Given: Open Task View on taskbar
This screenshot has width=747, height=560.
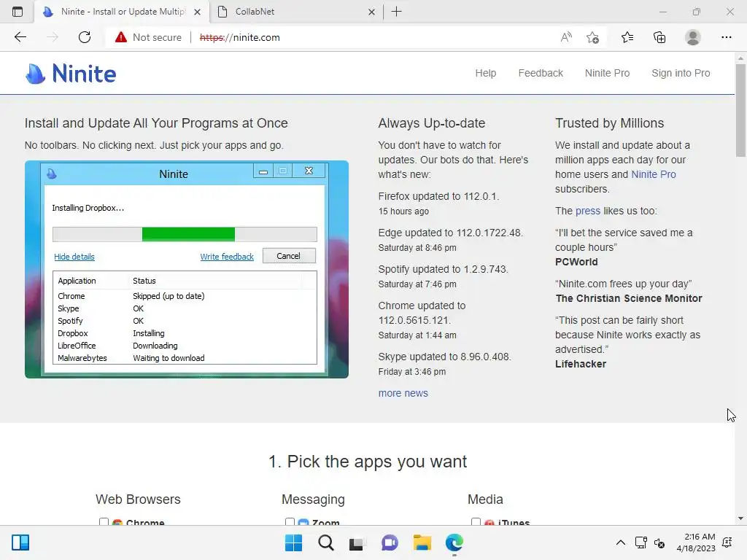Looking at the screenshot, I should 356,542.
